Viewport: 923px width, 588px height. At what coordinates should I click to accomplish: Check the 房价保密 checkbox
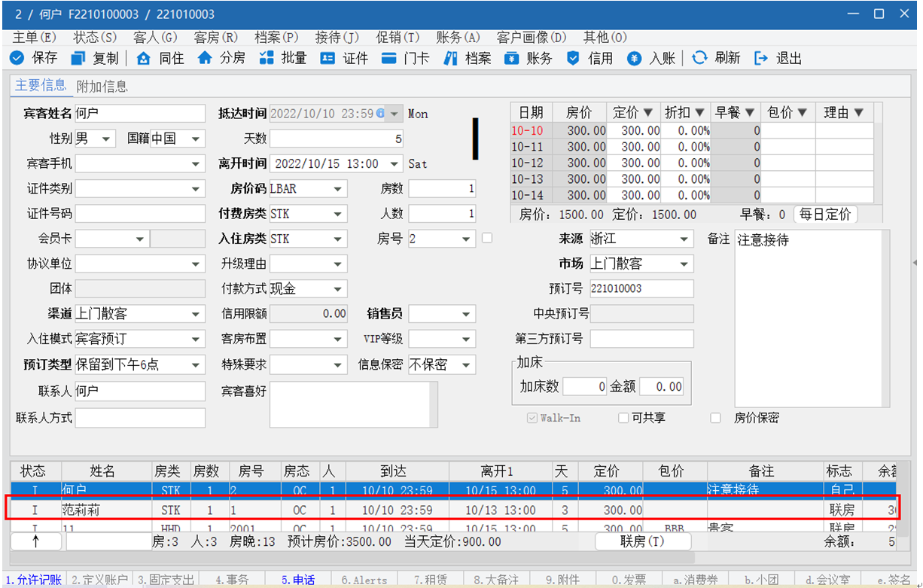(716, 418)
